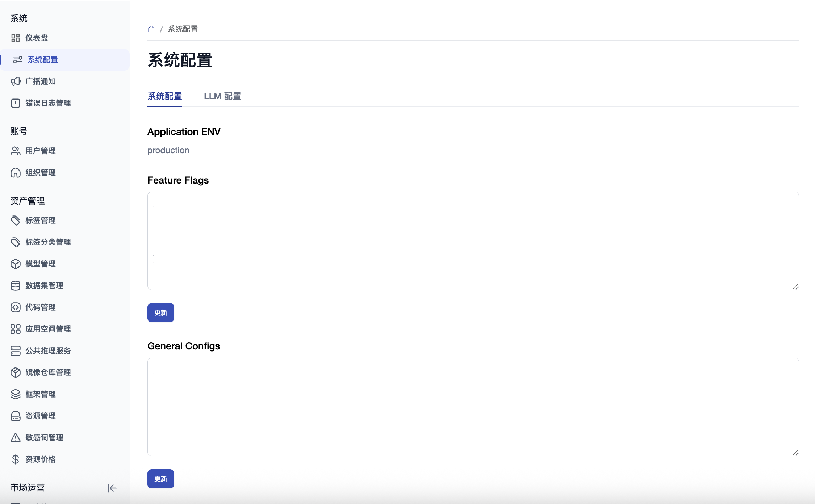Click the sensitive word warning triangle icon
This screenshot has height=504, width=815.
point(16,438)
